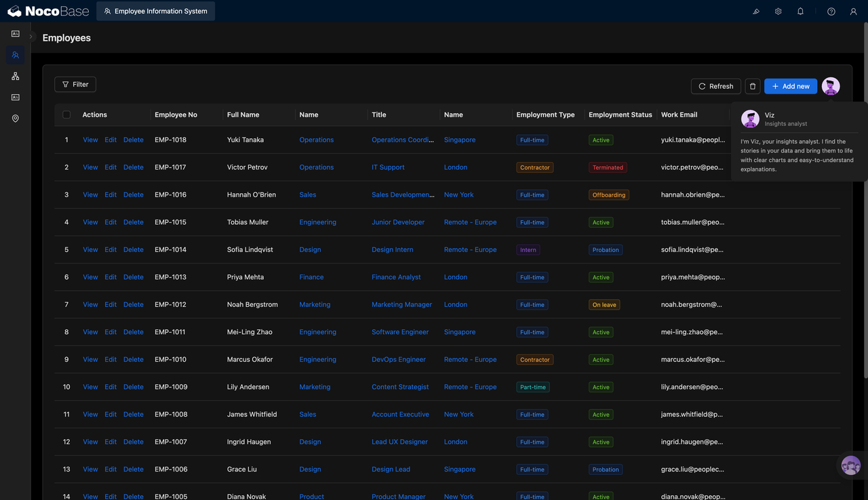
Task: Select the employees sidebar menu item
Action: click(15, 55)
